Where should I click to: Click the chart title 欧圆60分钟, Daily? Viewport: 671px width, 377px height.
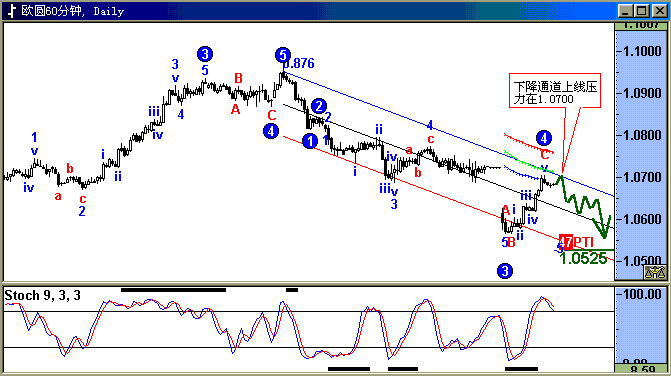pyautogui.click(x=72, y=11)
